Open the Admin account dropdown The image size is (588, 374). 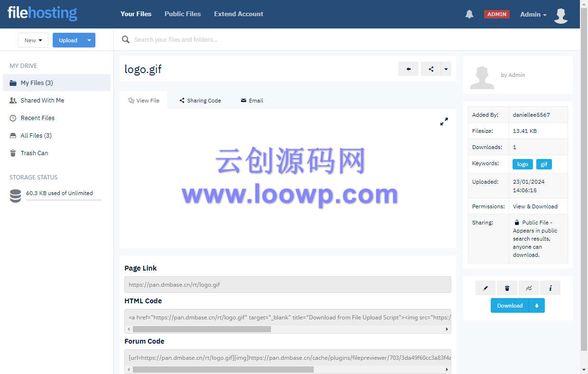533,14
